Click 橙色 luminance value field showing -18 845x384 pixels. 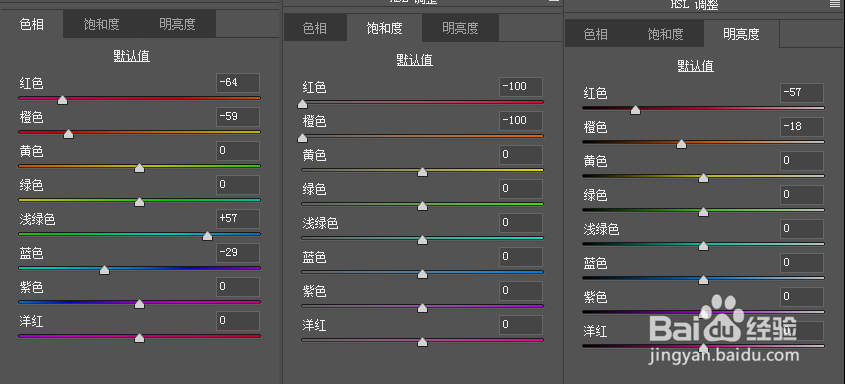pyautogui.click(x=802, y=127)
